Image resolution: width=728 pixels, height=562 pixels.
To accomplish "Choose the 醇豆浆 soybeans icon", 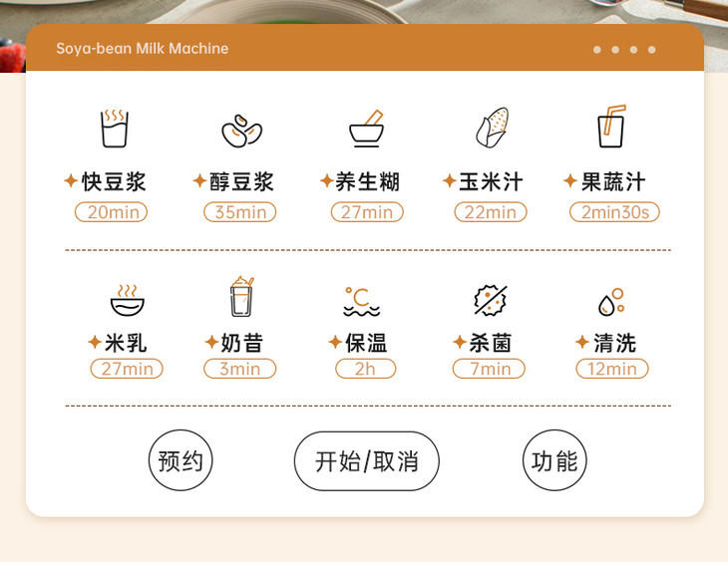I will (x=241, y=131).
